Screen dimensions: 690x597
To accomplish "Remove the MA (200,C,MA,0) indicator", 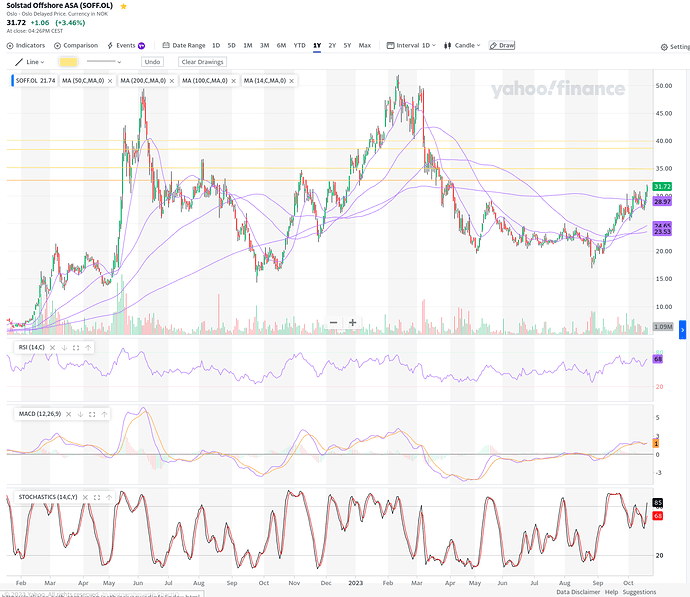I will click(x=172, y=81).
